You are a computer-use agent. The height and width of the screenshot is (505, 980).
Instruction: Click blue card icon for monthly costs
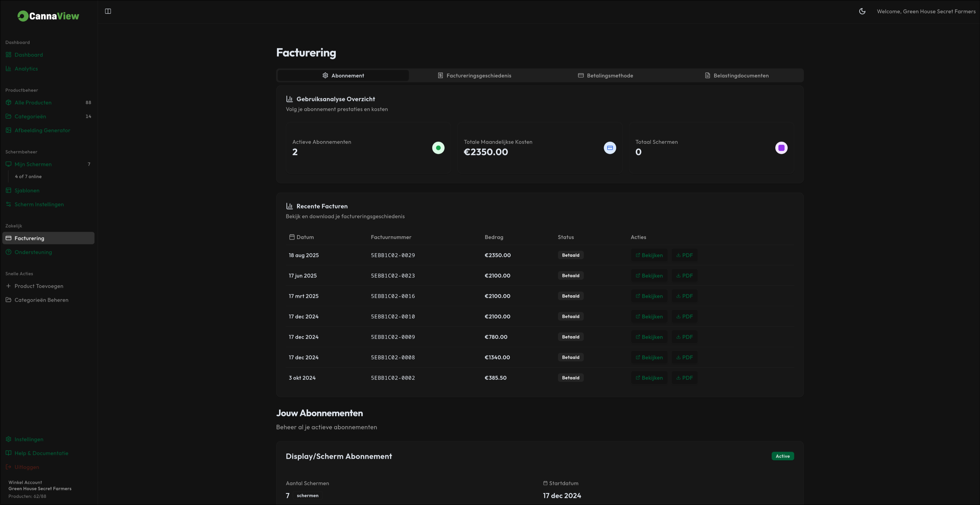tap(609, 148)
